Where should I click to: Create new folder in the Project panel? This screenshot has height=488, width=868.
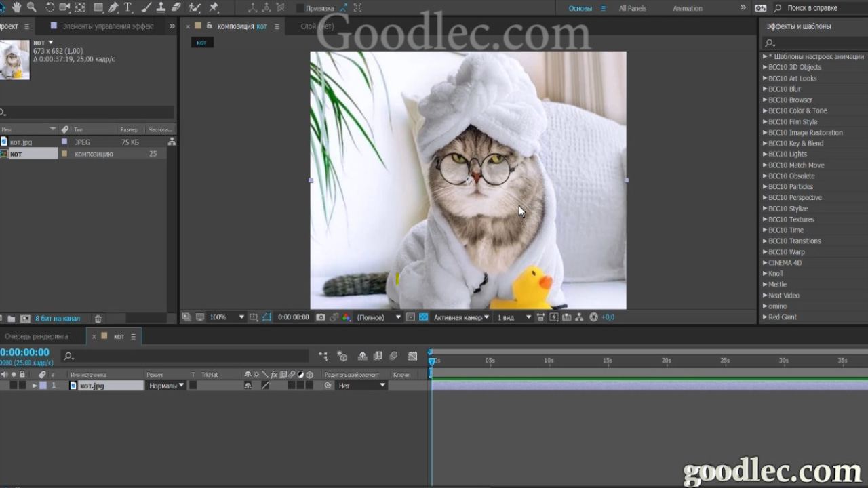click(12, 319)
